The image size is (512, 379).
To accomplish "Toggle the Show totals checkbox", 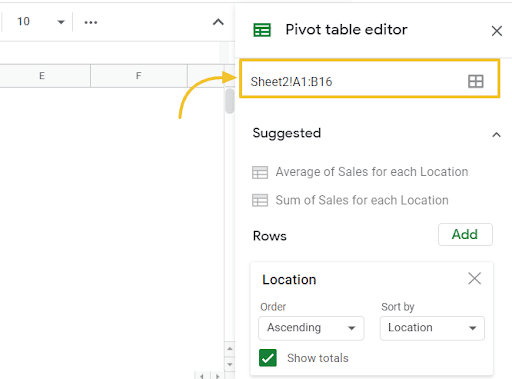I will [268, 358].
